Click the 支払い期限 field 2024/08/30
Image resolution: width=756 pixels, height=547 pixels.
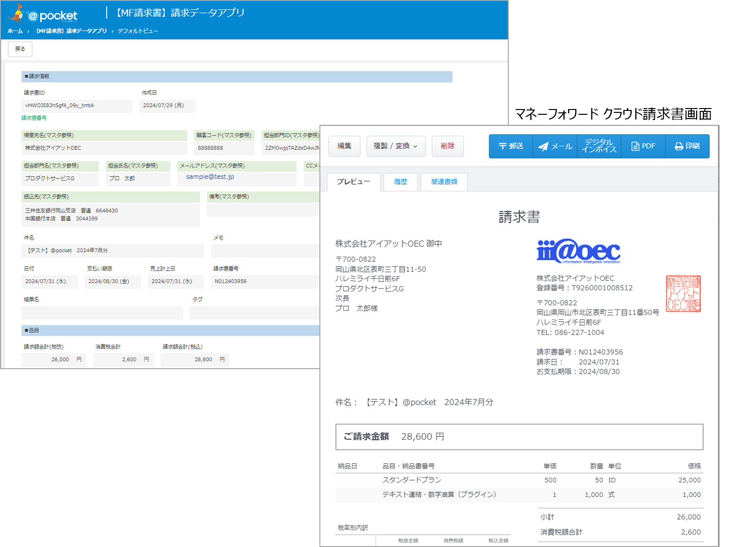(112, 282)
